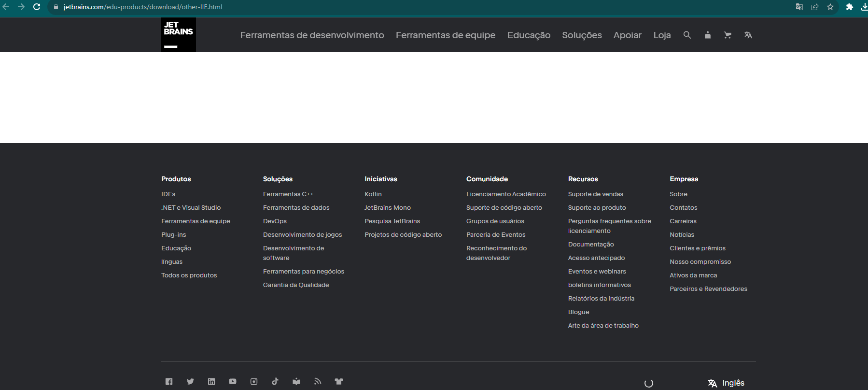Open JetBrains LinkedIn icon
868x390 pixels.
point(211,381)
